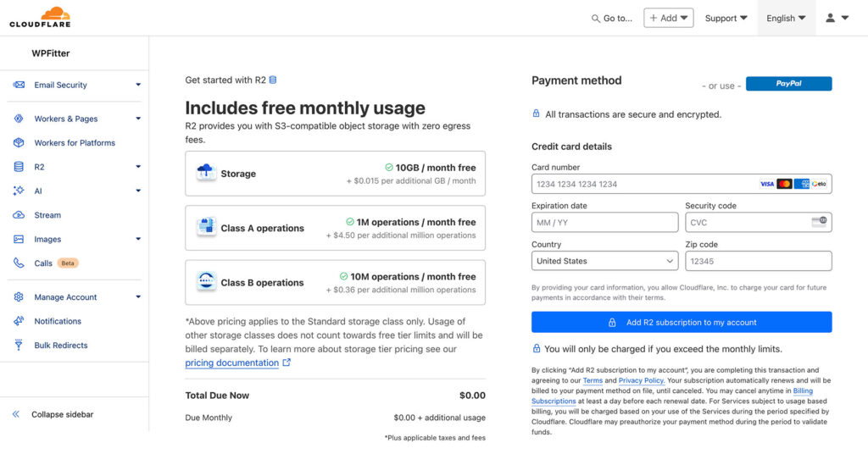
Task: Click the Calls phone icon
Action: click(19, 263)
